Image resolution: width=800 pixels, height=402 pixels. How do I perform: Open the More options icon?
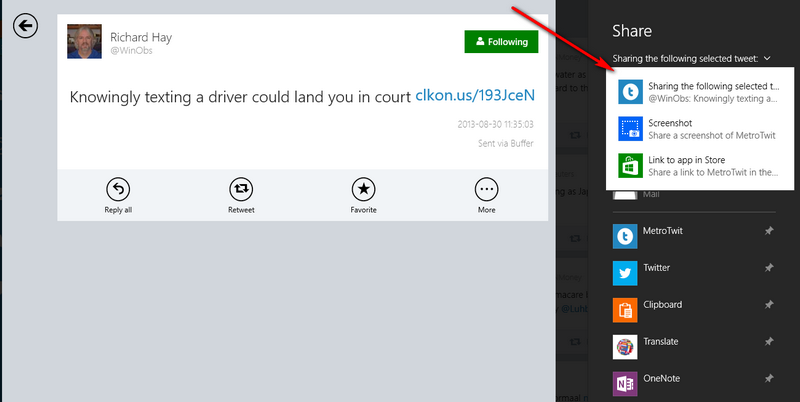(x=486, y=189)
